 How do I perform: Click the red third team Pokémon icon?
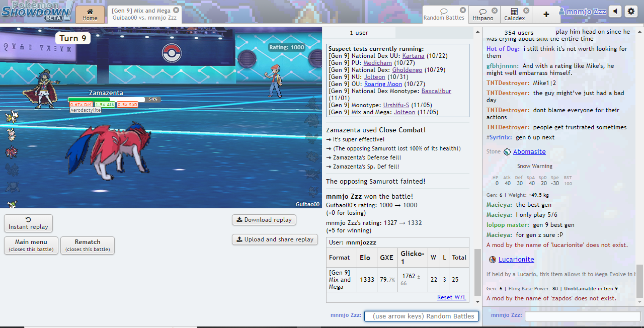point(11,151)
